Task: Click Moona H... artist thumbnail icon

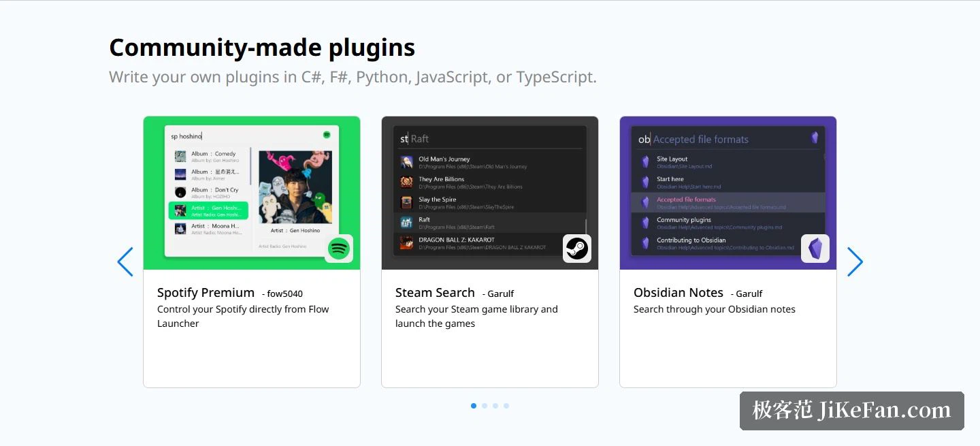Action: tap(180, 229)
